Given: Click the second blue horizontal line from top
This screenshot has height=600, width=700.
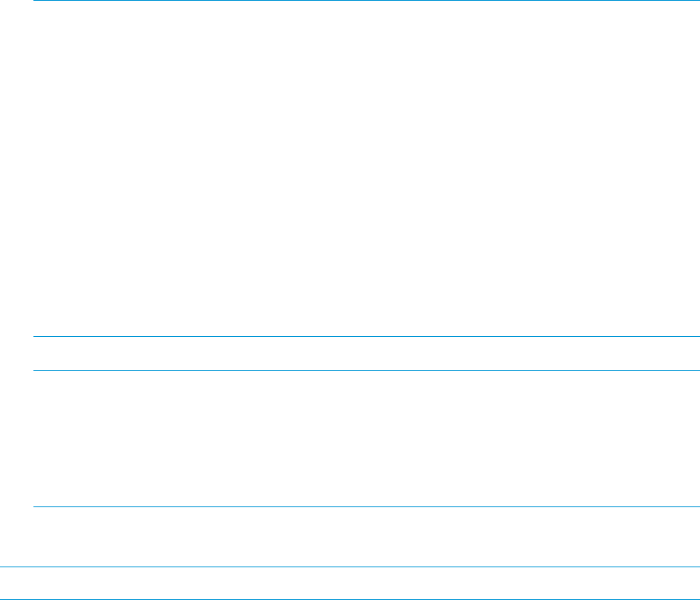Looking at the screenshot, I should click(365, 336).
